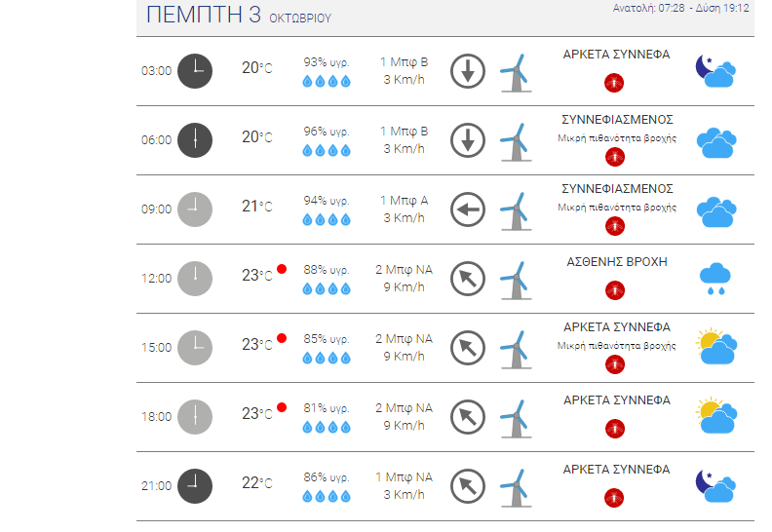Click the windmill icon in 18:00 row

tap(516, 418)
